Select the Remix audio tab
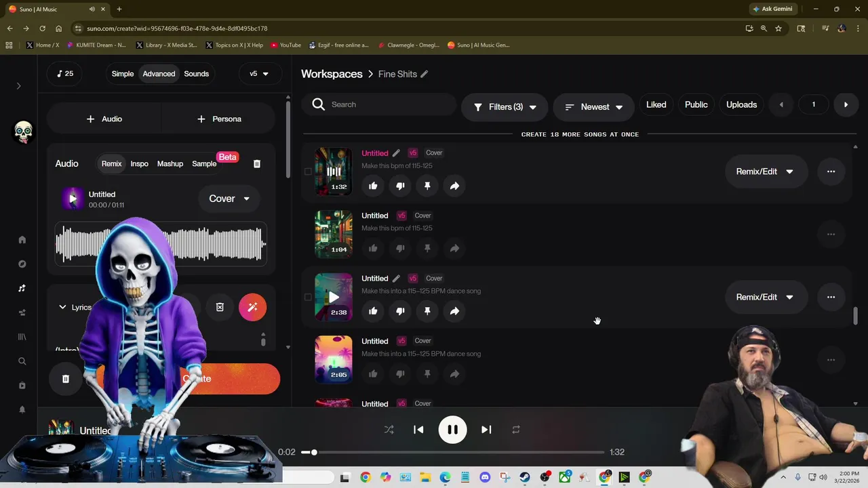The image size is (868, 488). click(x=112, y=164)
